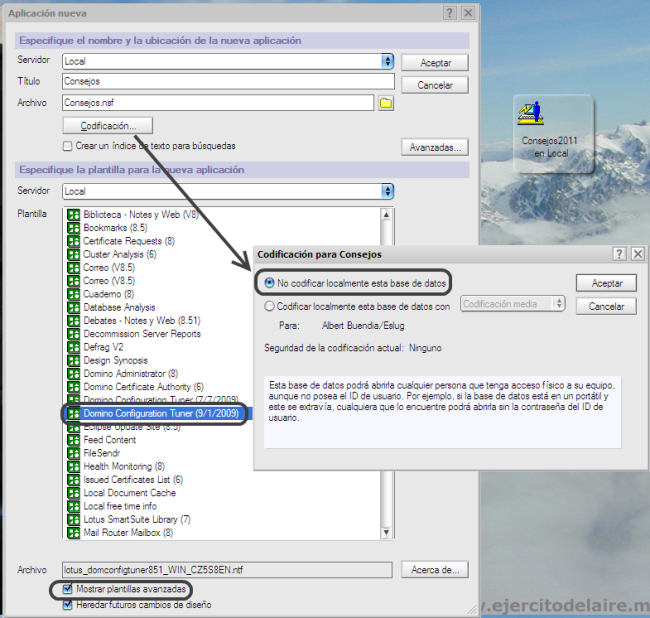
Task: Click template icon beside FileSendr
Action: click(73, 453)
